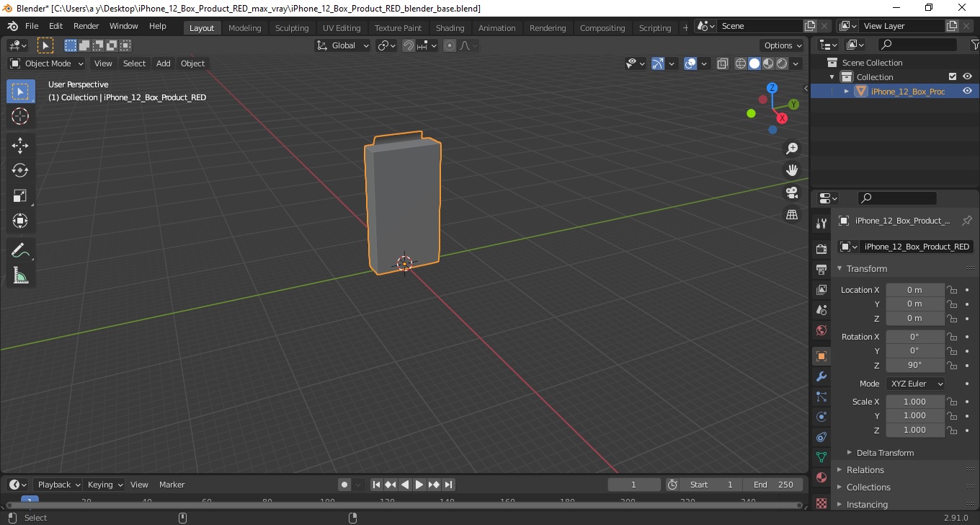The image size is (980, 525).
Task: Select the Cursor tool in the left toolbar
Action: 20,116
